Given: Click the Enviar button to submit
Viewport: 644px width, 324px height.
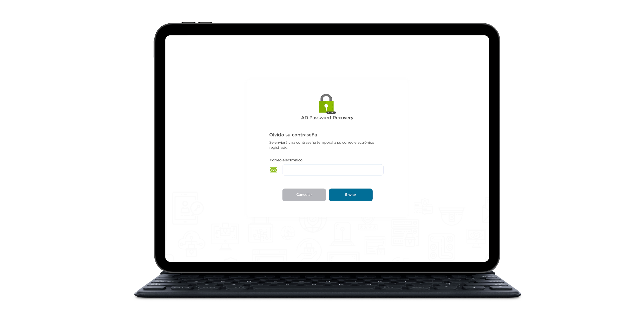Looking at the screenshot, I should 350,195.
